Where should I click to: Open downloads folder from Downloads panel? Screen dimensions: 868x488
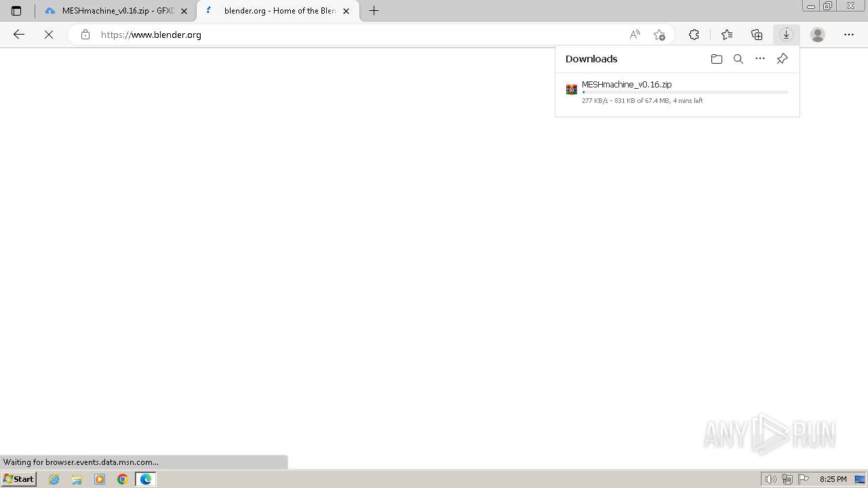[x=717, y=59]
